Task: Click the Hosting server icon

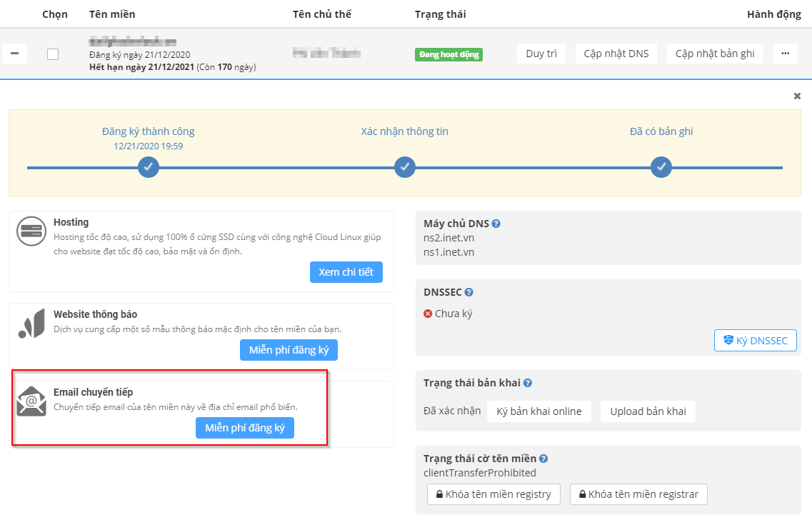Action: pos(31,230)
